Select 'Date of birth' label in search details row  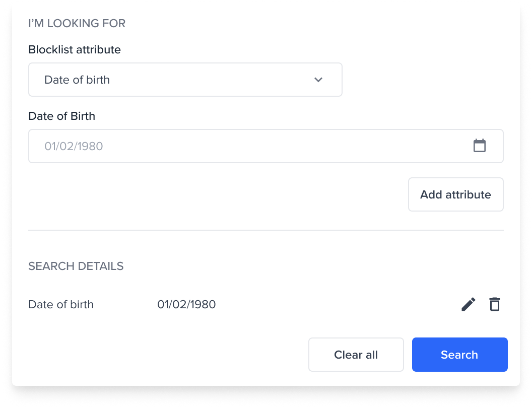[x=61, y=304]
